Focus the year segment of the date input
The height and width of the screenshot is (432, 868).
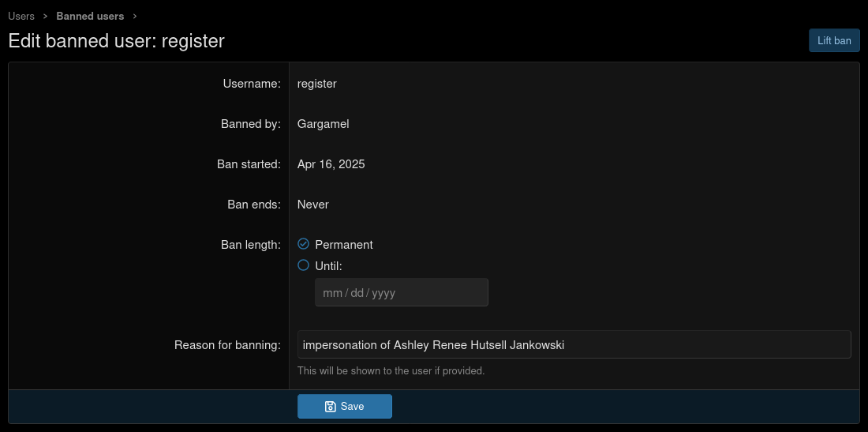click(383, 293)
